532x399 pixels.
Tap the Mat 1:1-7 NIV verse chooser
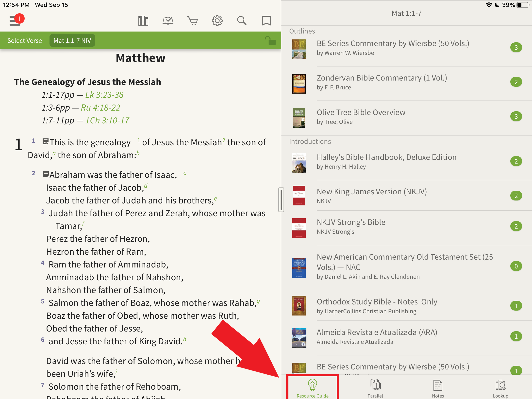click(x=72, y=40)
